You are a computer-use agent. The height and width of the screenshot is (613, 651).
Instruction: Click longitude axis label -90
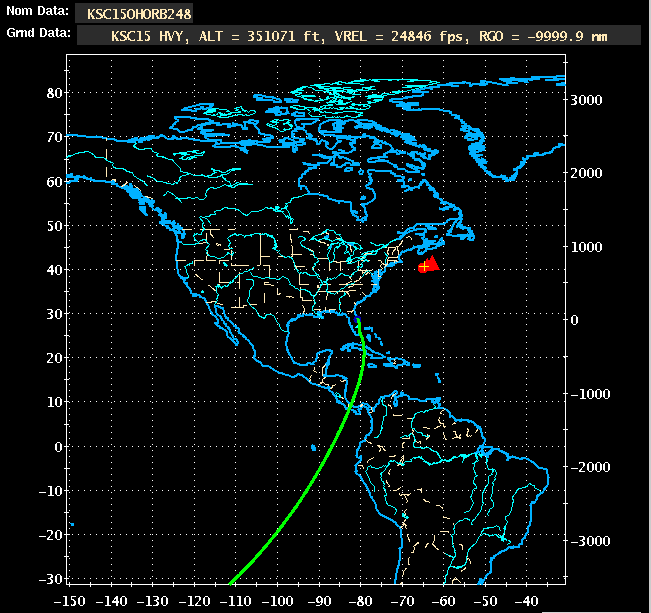pos(319,601)
